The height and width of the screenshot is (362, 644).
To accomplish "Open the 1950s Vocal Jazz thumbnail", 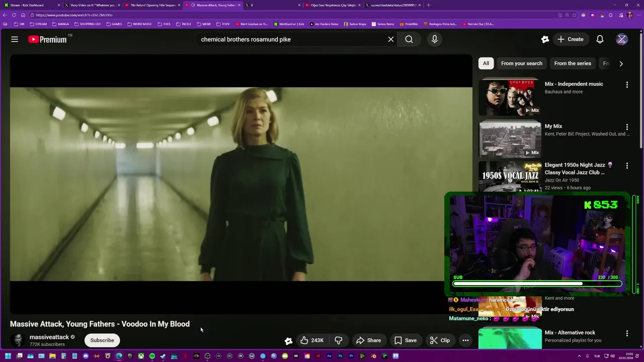I will point(510,176).
